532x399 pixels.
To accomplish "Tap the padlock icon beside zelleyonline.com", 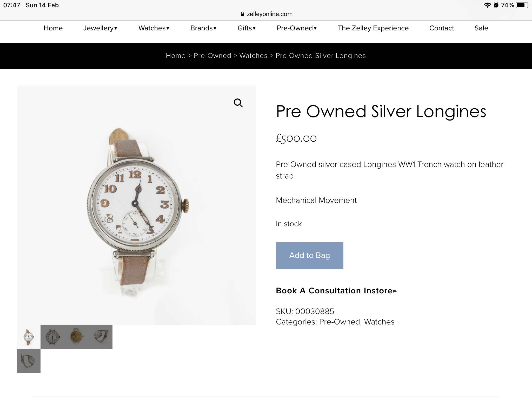I will [242, 14].
